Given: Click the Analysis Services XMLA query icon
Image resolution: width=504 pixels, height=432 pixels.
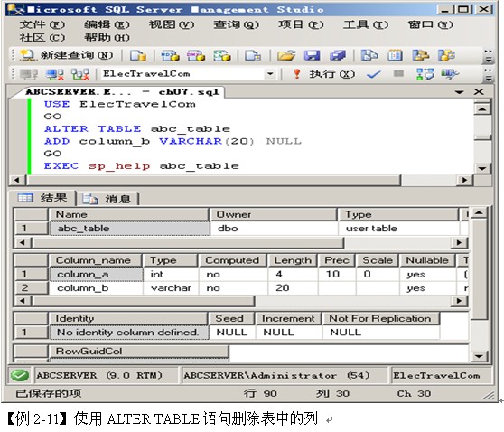Looking at the screenshot, I should coord(222,56).
